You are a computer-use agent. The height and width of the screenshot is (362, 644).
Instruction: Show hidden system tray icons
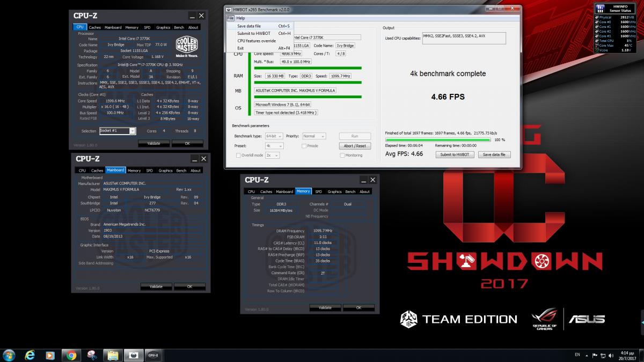587,355
